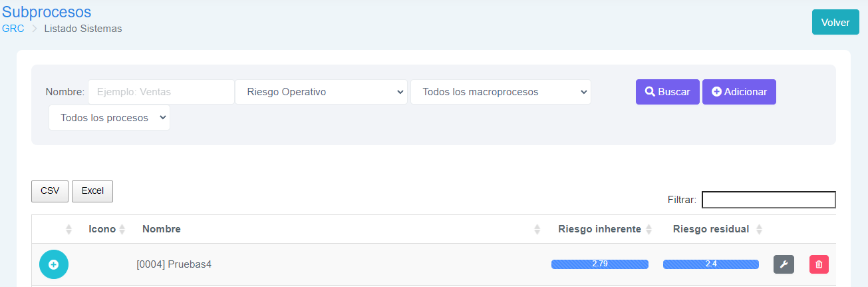This screenshot has width=868, height=287.
Task: Delete Pruebas4 with the red trash icon
Action: [819, 264]
